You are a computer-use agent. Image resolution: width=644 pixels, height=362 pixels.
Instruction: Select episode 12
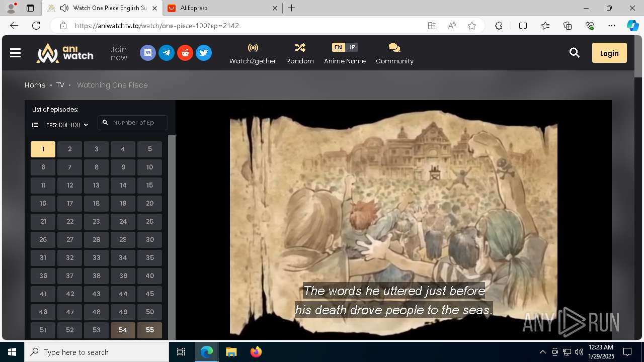(69, 185)
